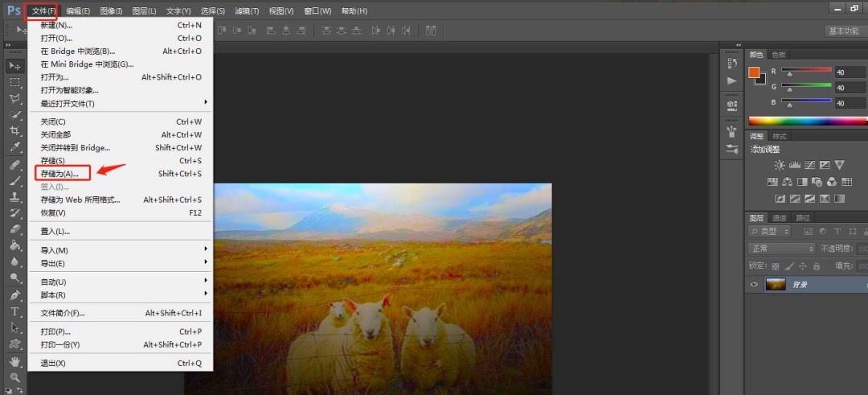Open the 正常 blend mode dropdown
The image size is (868, 395).
pyautogui.click(x=781, y=249)
